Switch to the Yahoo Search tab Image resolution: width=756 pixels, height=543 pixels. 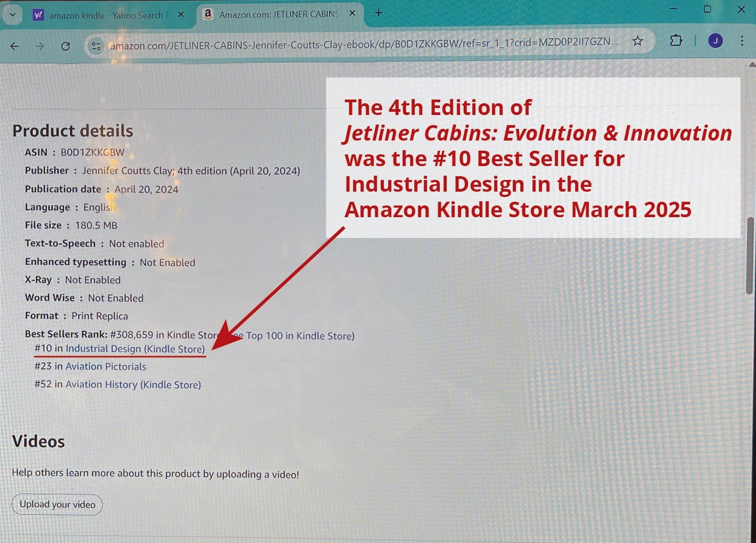(106, 15)
